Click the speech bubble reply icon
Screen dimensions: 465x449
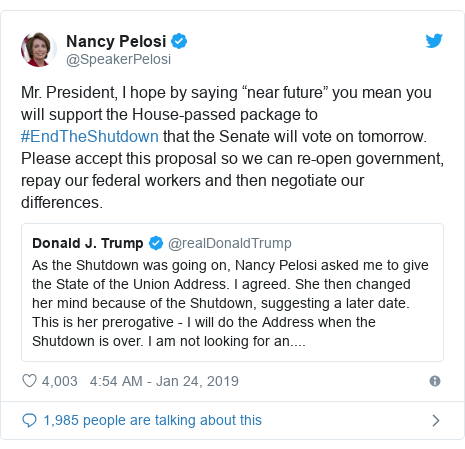pyautogui.click(x=29, y=420)
